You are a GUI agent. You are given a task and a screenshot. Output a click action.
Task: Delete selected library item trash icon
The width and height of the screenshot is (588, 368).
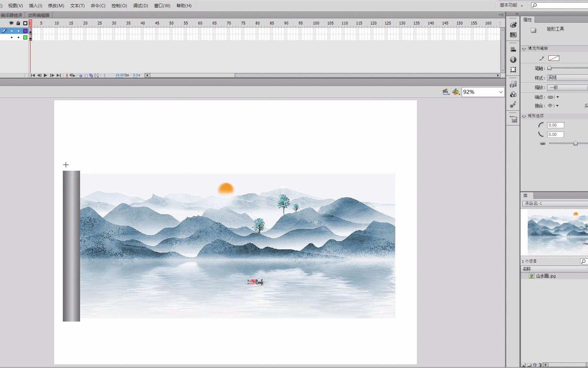click(540, 365)
